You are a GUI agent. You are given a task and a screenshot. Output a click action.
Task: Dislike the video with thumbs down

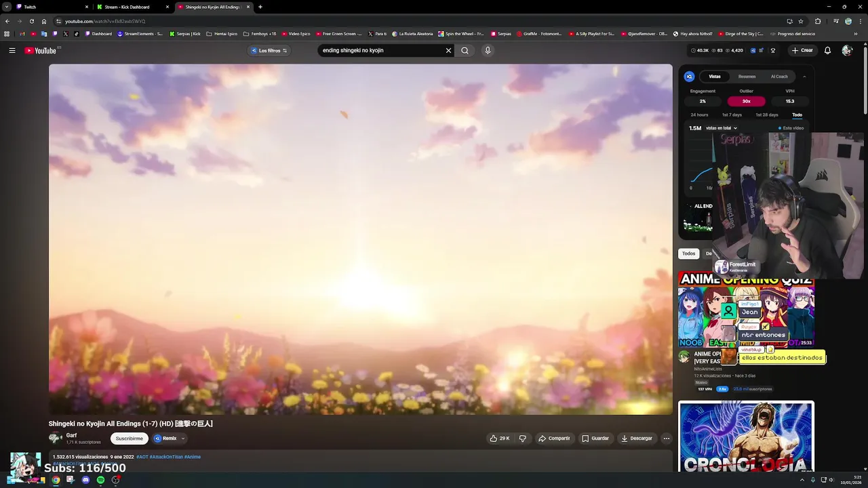coord(522,439)
